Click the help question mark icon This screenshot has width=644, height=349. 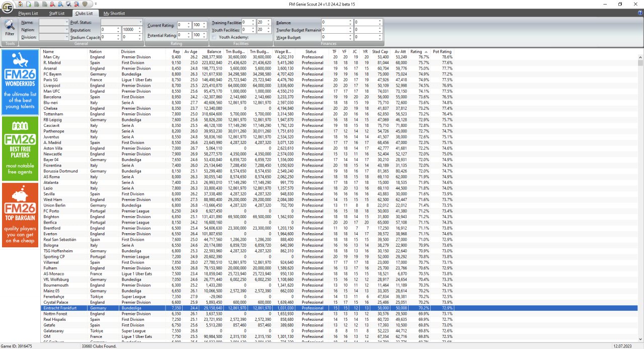tap(639, 13)
